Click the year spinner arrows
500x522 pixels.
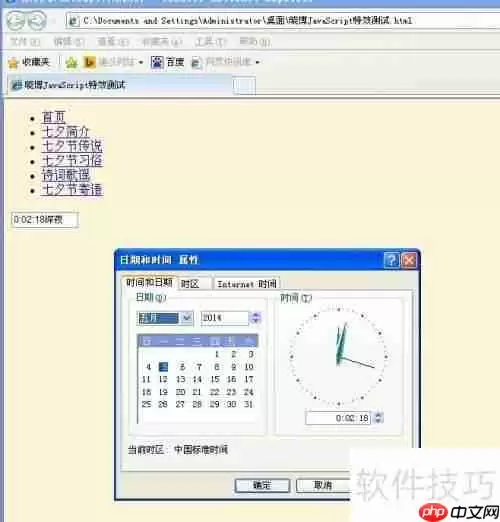click(x=256, y=318)
